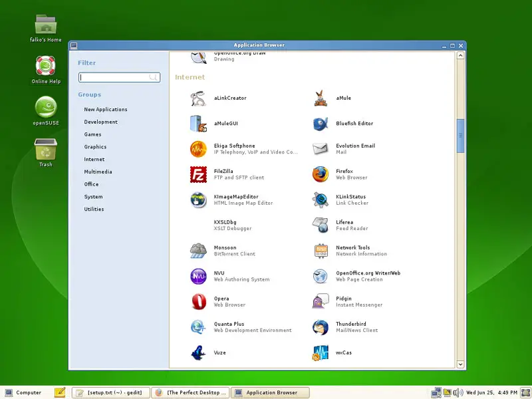The height and width of the screenshot is (399, 532).
Task: Open Thunderbird mail icon
Action: pyautogui.click(x=321, y=327)
